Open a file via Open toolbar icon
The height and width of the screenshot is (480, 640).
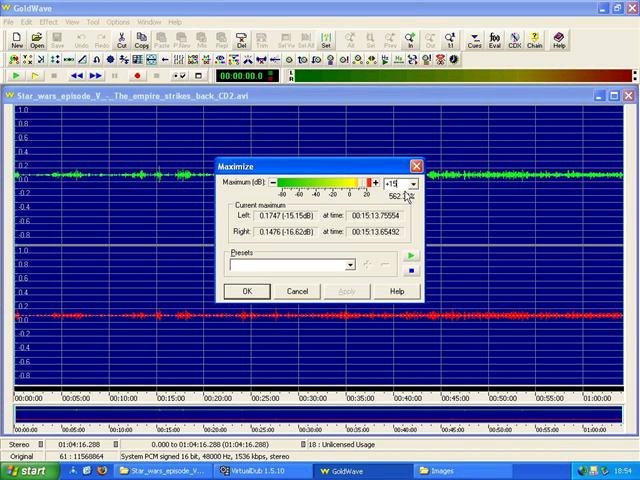tap(37, 40)
